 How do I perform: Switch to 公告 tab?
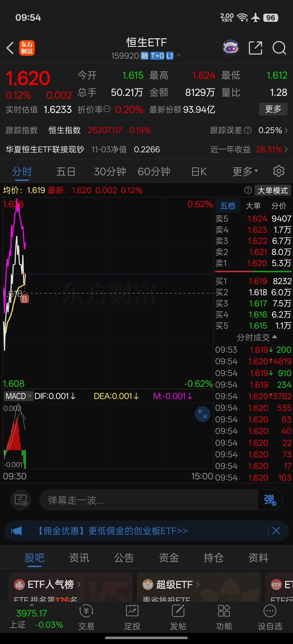point(124,558)
